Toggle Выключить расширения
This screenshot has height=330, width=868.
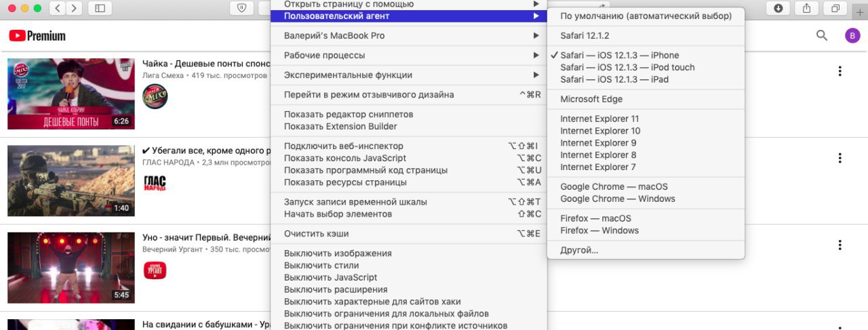408,290
